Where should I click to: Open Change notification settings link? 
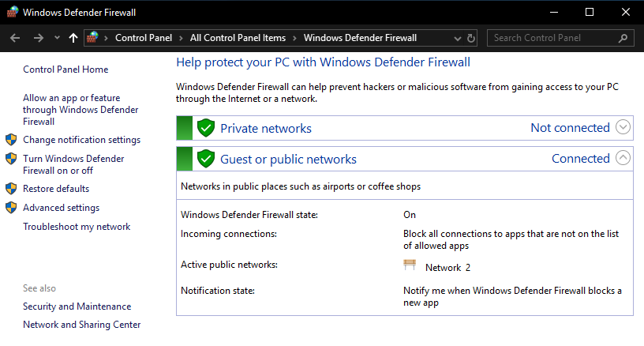tap(82, 140)
